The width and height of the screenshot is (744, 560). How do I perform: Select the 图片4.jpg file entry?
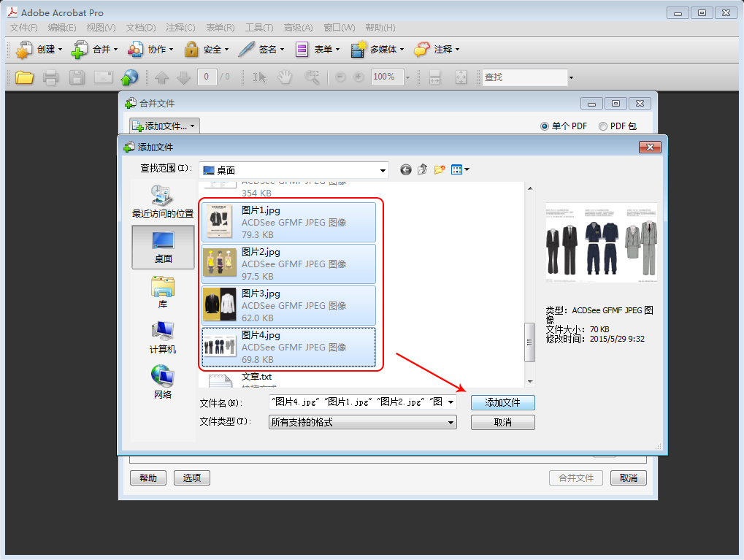pos(289,348)
